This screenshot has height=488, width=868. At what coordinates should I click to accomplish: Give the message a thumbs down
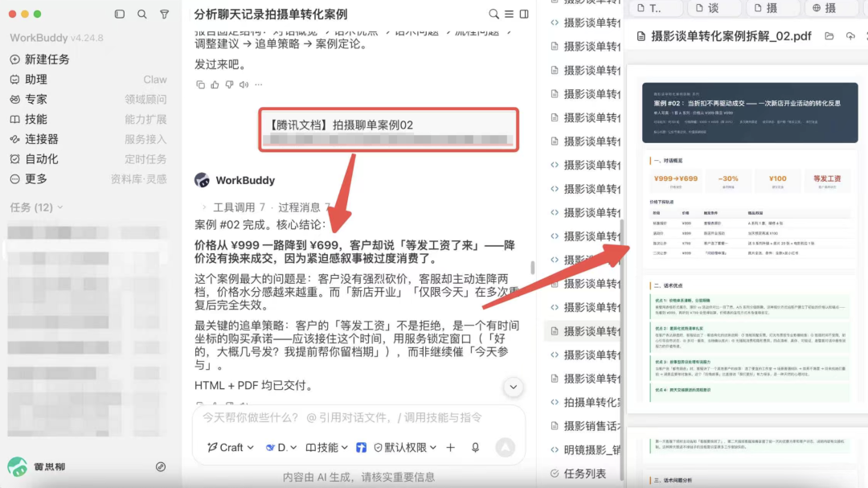(x=229, y=84)
